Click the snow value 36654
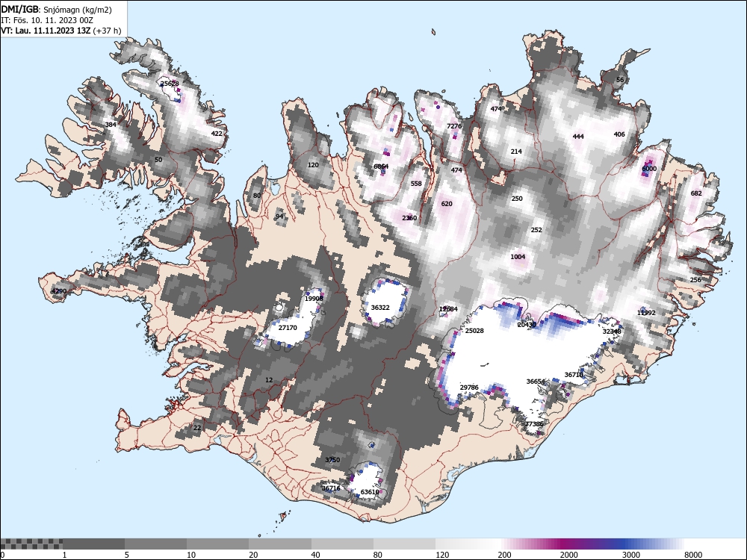 (x=536, y=381)
